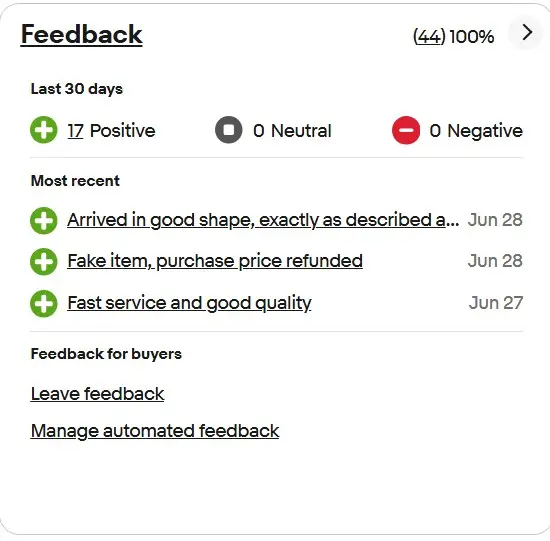Click the 0 Neutral count text
This screenshot has height=541, width=550.
(292, 131)
